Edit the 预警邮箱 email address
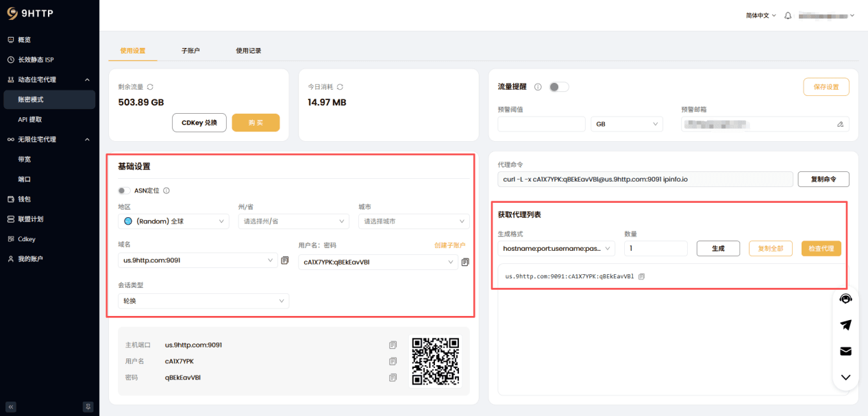 click(841, 124)
